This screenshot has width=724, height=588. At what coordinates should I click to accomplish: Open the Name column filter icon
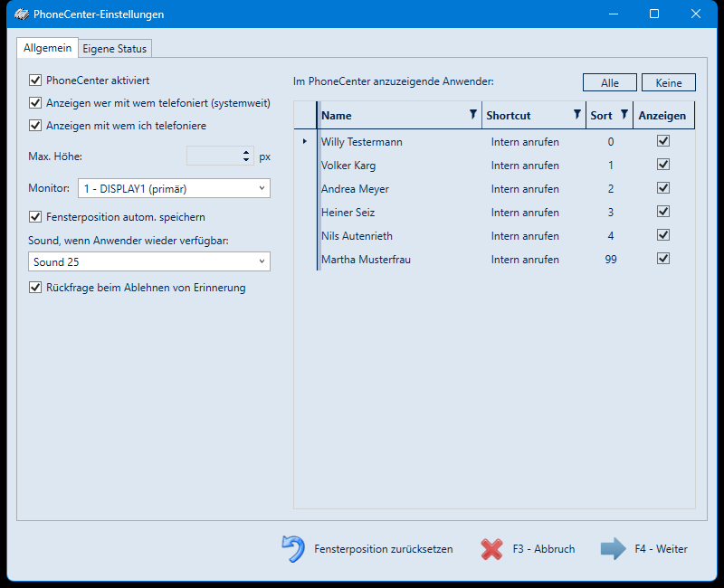[x=472, y=115]
